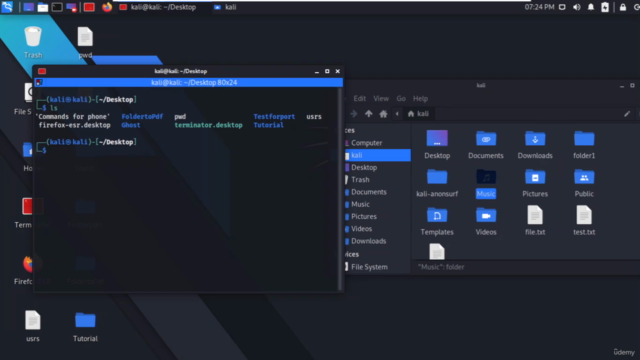Click the pencil edit-location icon

[627, 114]
